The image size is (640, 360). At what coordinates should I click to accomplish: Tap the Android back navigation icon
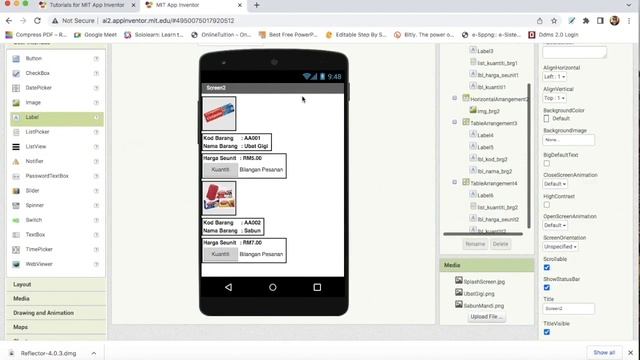[229, 287]
